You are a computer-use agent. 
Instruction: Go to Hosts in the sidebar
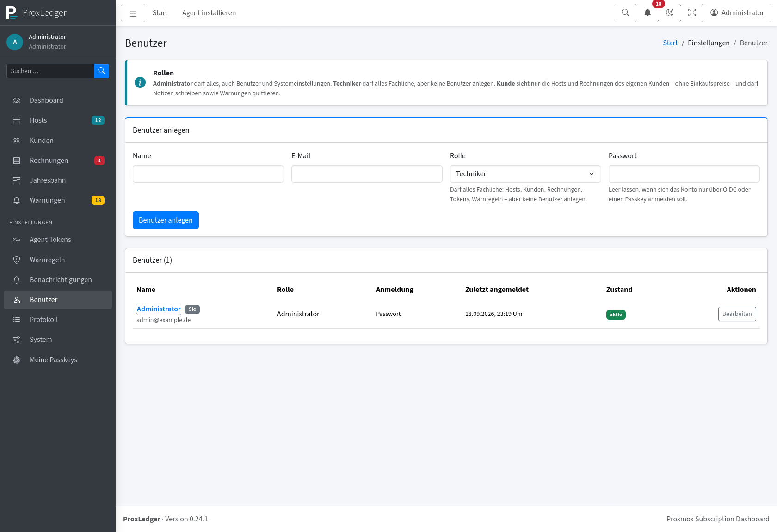coord(58,120)
